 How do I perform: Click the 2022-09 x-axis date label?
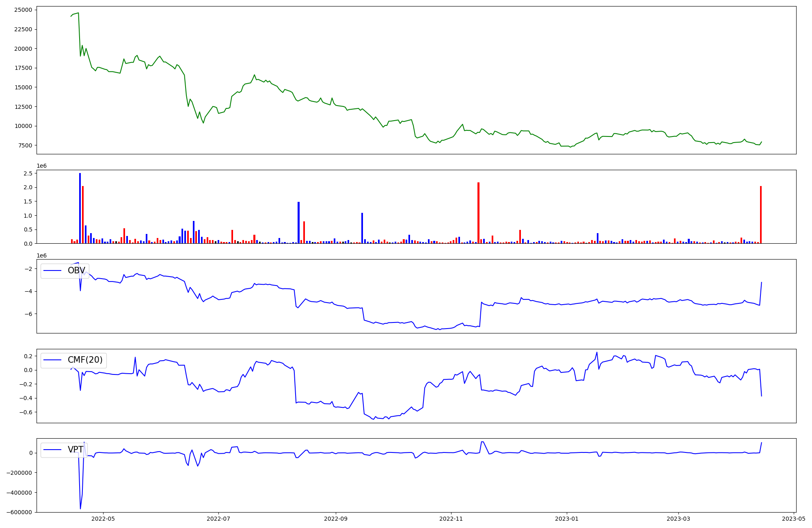coord(336,519)
